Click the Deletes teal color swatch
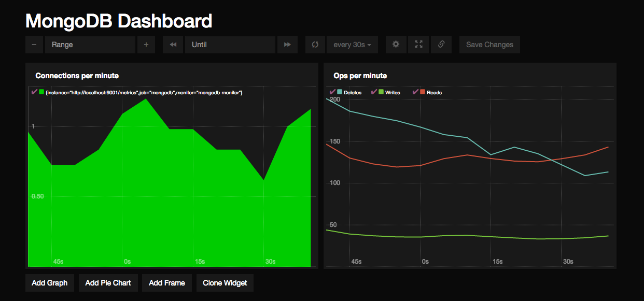 click(x=340, y=92)
